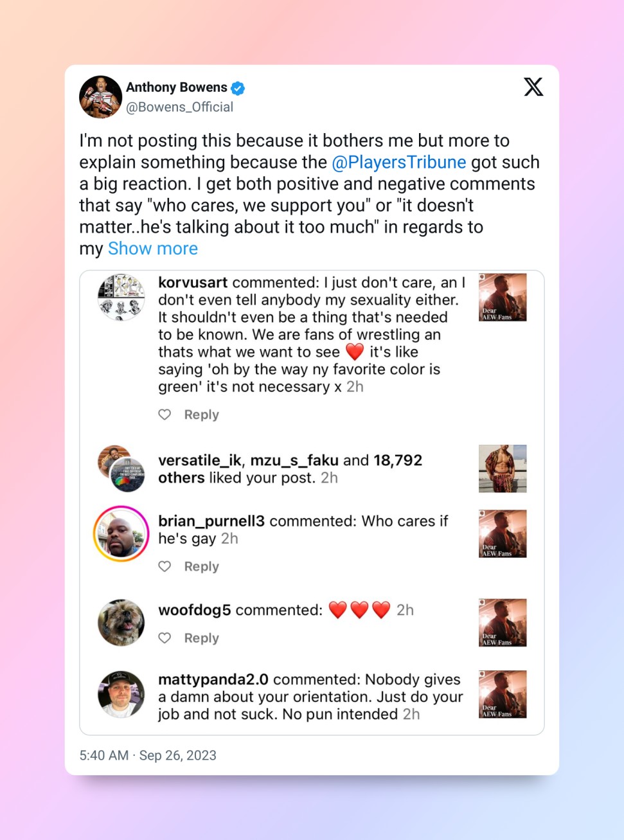Image resolution: width=624 pixels, height=840 pixels.
Task: Reply to korvusart's comment
Action: 201,415
